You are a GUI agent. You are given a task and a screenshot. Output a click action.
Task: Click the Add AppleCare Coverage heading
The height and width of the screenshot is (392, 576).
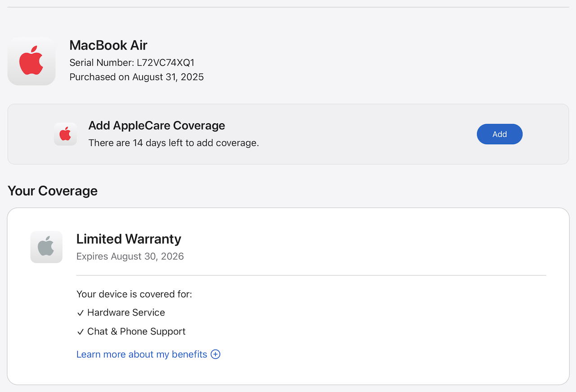click(157, 125)
